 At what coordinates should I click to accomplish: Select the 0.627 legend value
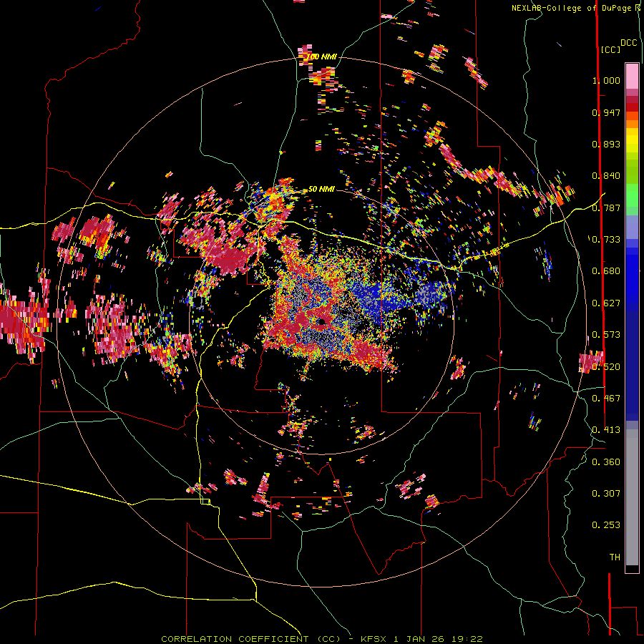[x=606, y=303]
